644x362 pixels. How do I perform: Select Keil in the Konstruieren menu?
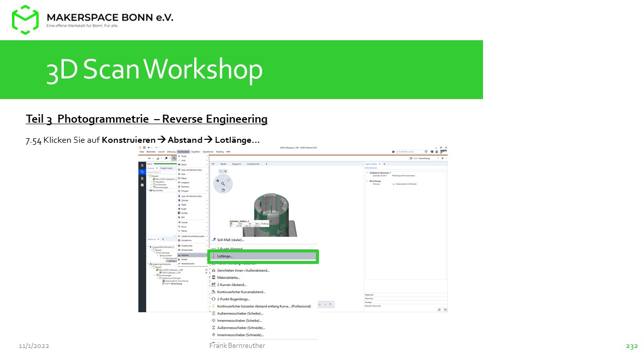[193, 217]
